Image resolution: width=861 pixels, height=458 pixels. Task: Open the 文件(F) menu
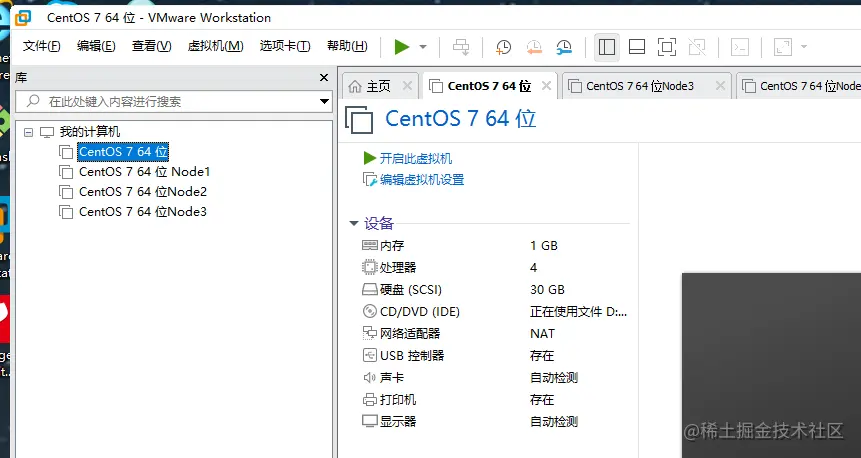(42, 46)
